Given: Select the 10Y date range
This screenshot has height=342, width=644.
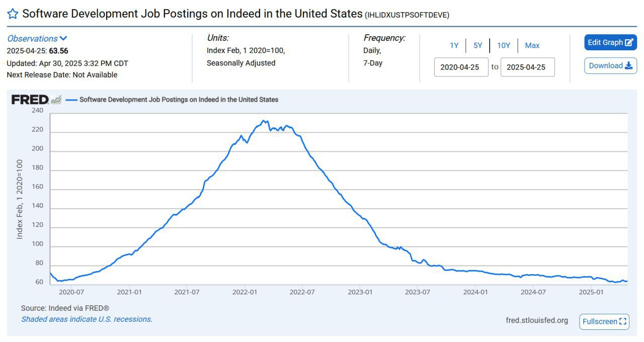Looking at the screenshot, I should tap(504, 46).
